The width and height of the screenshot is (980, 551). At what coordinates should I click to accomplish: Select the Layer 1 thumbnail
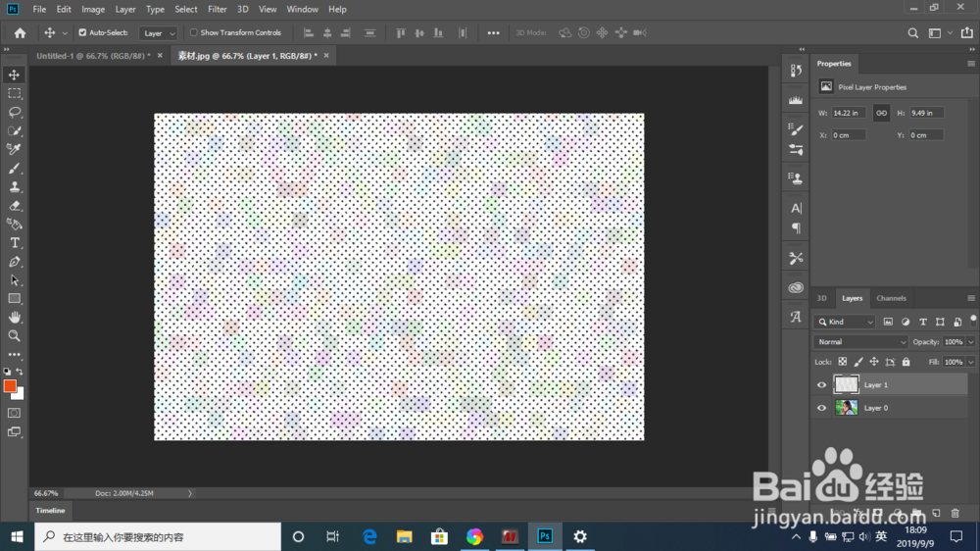(x=847, y=384)
